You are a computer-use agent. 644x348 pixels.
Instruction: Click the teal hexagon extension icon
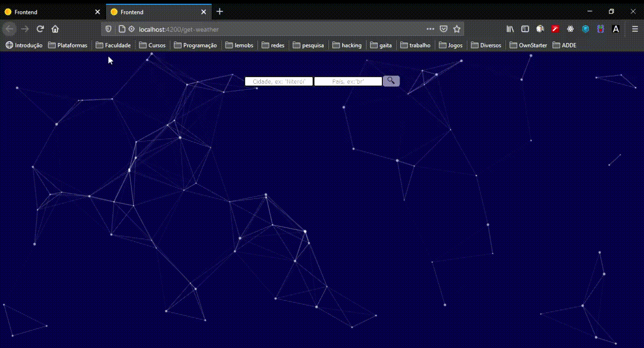[x=585, y=29]
